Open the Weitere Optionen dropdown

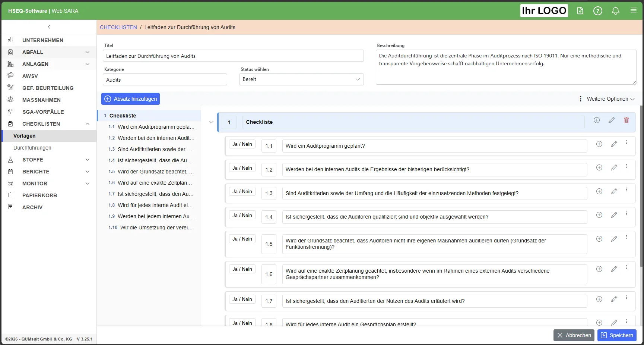pos(607,99)
